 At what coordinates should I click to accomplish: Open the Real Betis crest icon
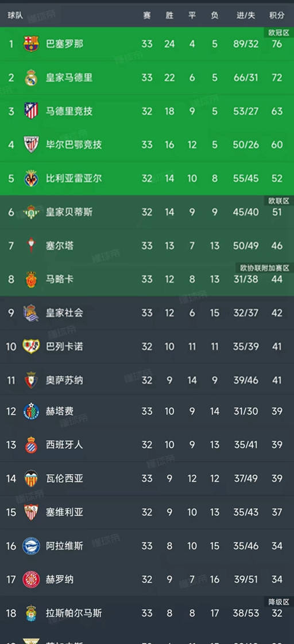(x=31, y=212)
